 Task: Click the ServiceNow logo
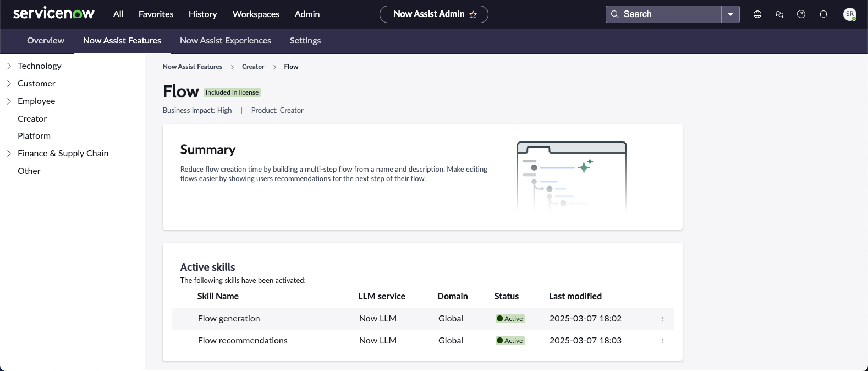[x=54, y=14]
